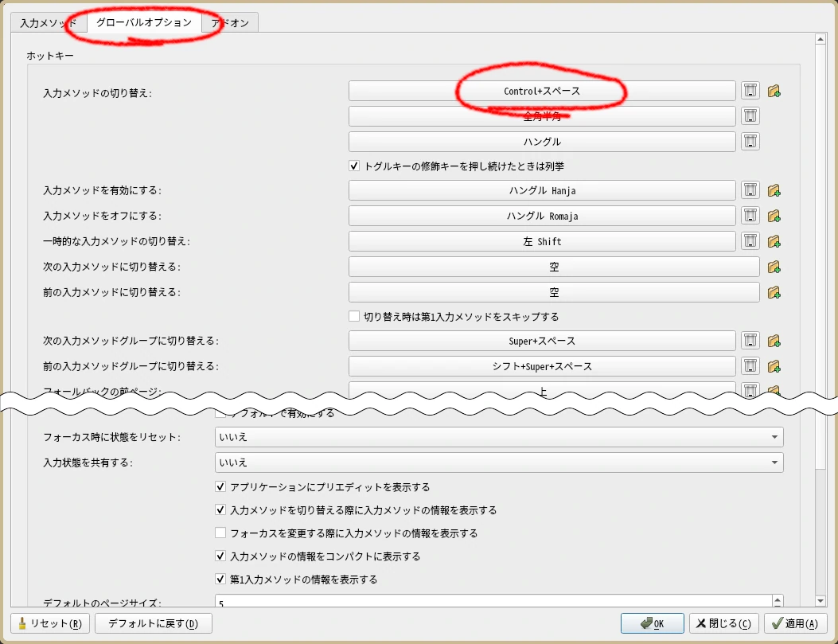Add a hotkey for 前の入力メソッドグループに切り替える
The height and width of the screenshot is (644, 838).
tap(774, 366)
